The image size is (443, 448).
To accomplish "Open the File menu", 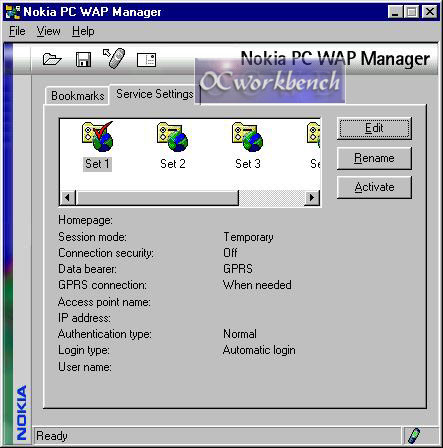I will [x=17, y=31].
